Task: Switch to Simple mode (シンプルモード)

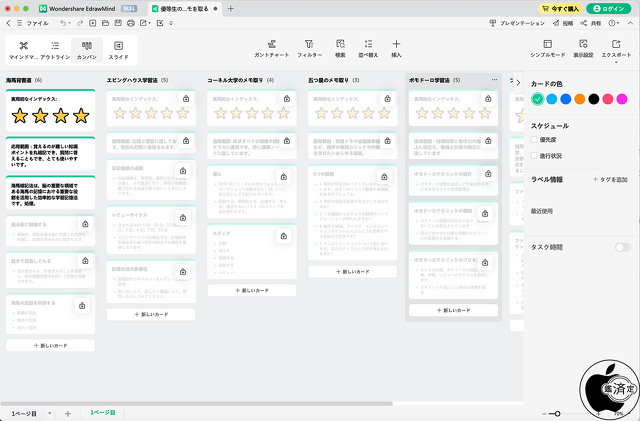Action: 547,46
